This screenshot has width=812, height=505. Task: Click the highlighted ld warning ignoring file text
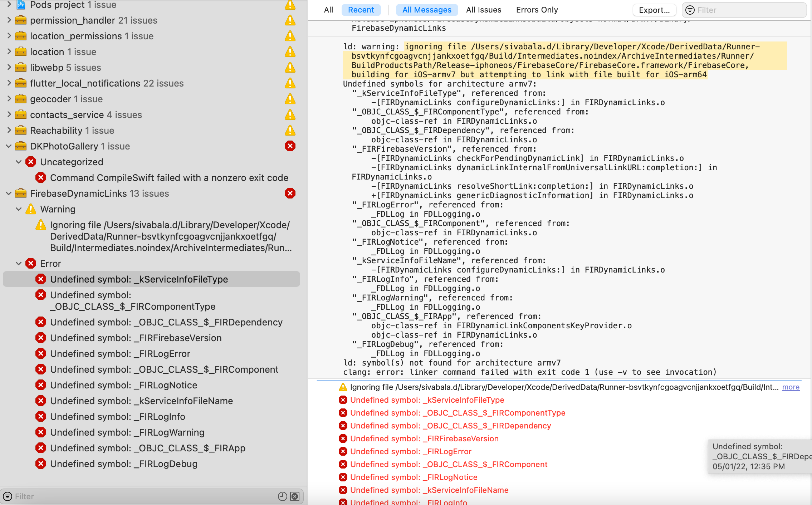tap(565, 60)
